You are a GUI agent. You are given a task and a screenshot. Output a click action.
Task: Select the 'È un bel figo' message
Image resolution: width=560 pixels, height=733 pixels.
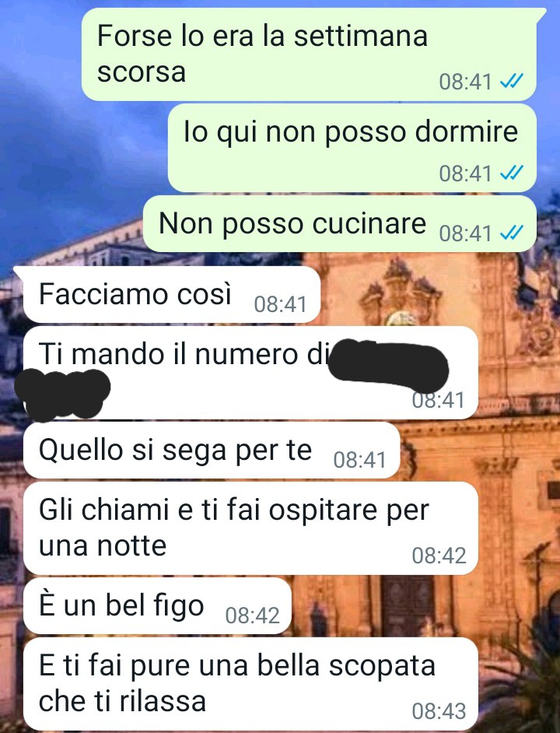(x=158, y=606)
